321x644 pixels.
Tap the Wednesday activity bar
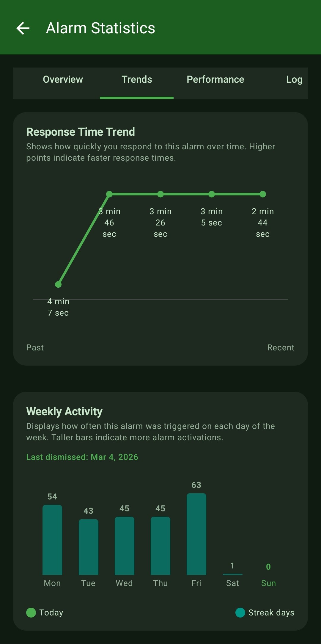pos(124,546)
